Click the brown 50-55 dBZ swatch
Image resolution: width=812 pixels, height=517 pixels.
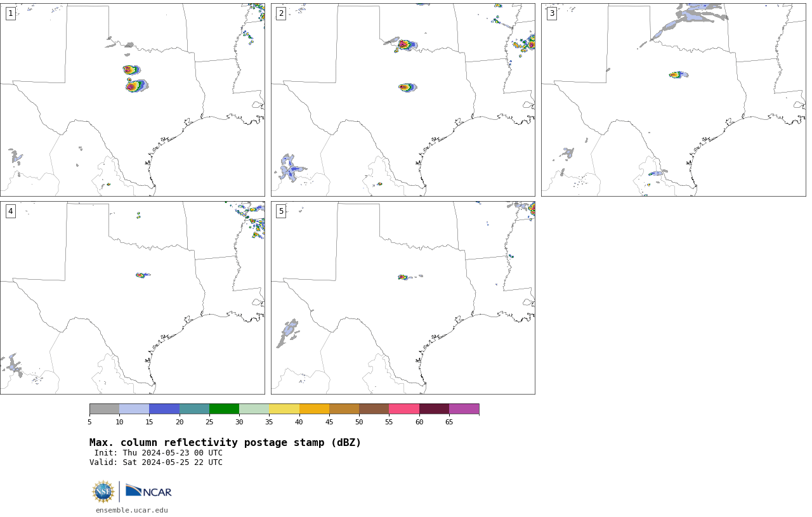374,409
